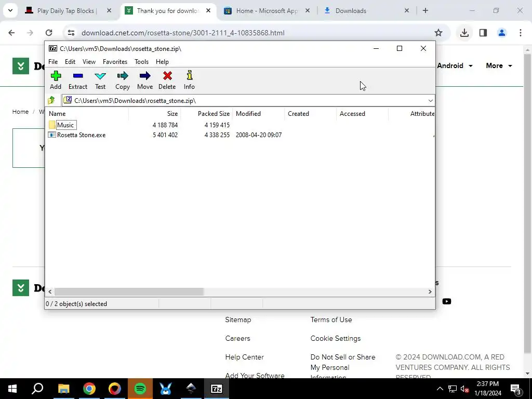This screenshot has height=399, width=532.
Task: Sort by the Packed Size column
Action: [206, 114]
